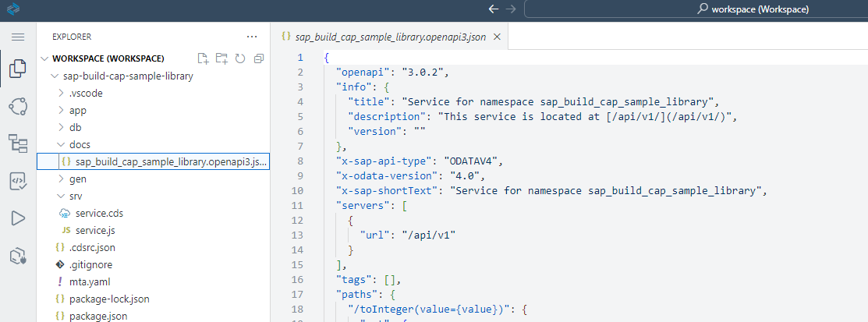Click line number 11 in the editor
Image resolution: width=868 pixels, height=322 pixels.
tap(298, 206)
